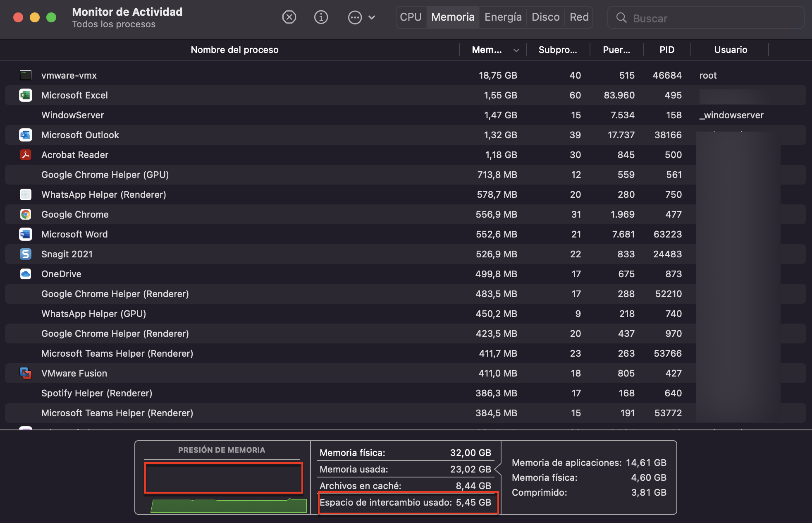Select the Snagit 2021 process name
The width and height of the screenshot is (812, 523).
click(67, 254)
